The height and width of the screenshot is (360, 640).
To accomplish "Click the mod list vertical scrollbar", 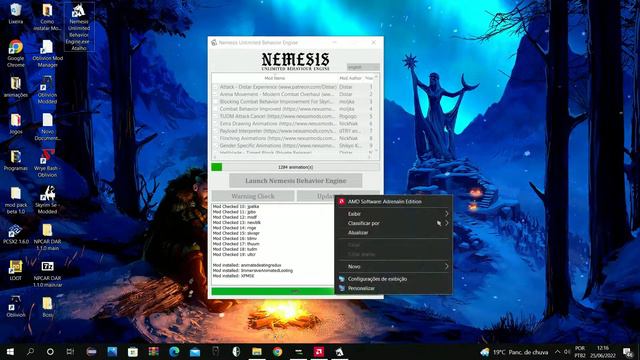I will pos(376,114).
